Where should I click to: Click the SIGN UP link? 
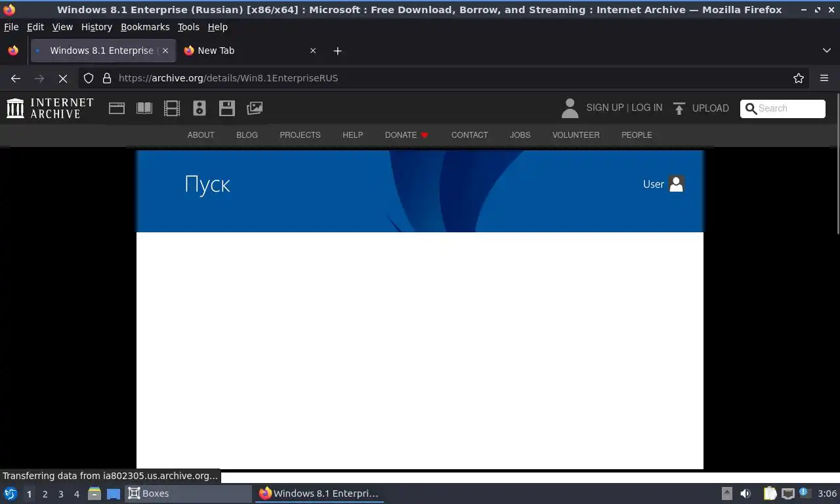(x=605, y=108)
